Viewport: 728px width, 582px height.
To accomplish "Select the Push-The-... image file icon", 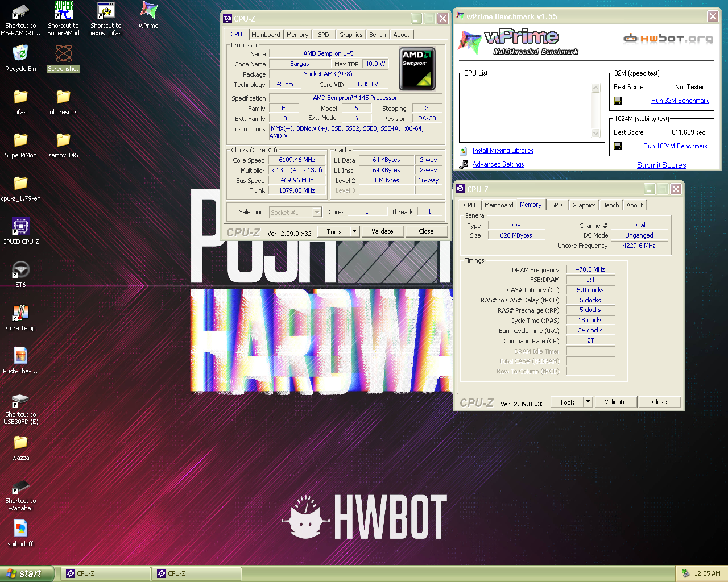I will pyautogui.click(x=20, y=356).
